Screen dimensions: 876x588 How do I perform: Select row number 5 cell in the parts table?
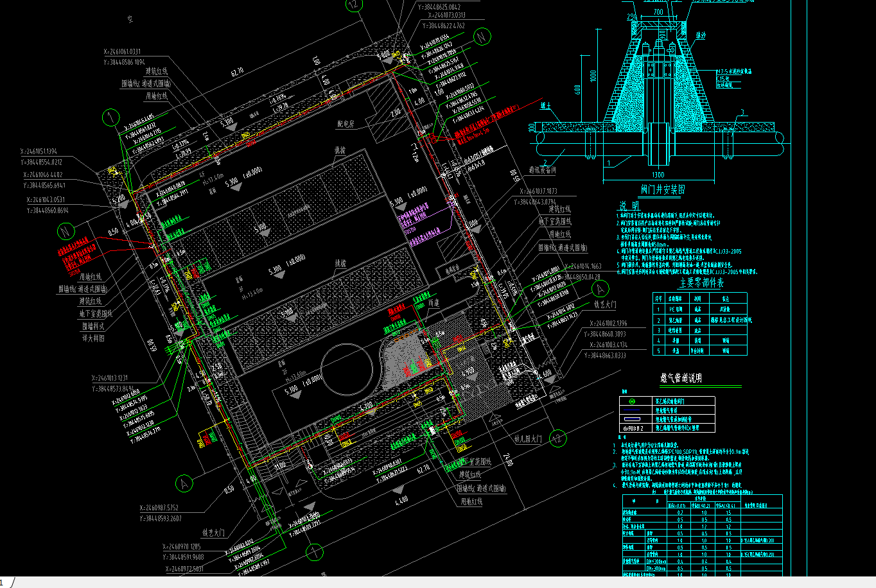point(658,350)
